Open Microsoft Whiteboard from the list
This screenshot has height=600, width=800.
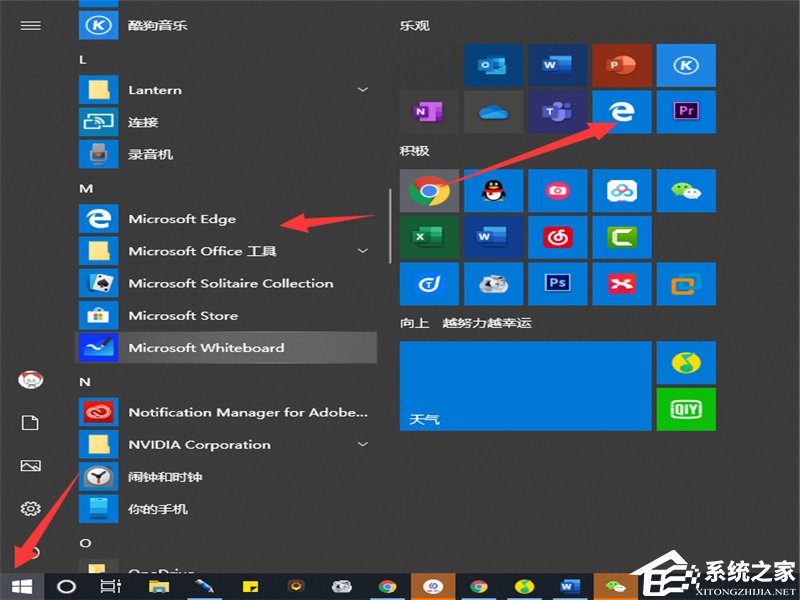point(196,347)
